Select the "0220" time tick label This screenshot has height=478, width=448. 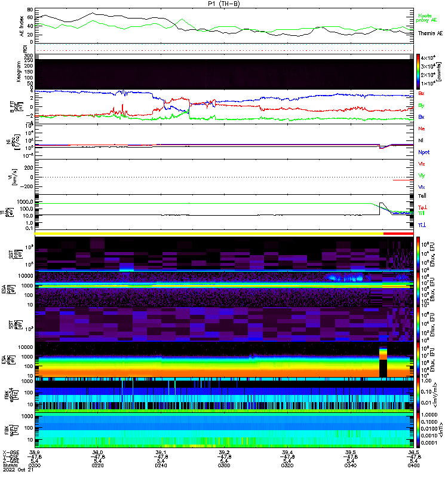click(97, 465)
